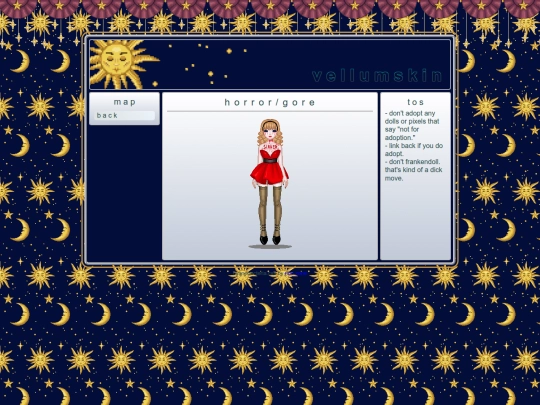Image resolution: width=540 pixels, height=405 pixels.
Task: Click the map panel heading
Action: click(x=125, y=102)
